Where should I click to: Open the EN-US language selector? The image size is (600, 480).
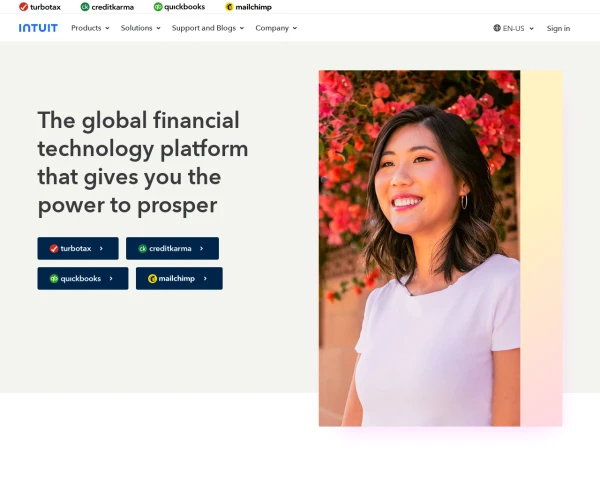(513, 28)
